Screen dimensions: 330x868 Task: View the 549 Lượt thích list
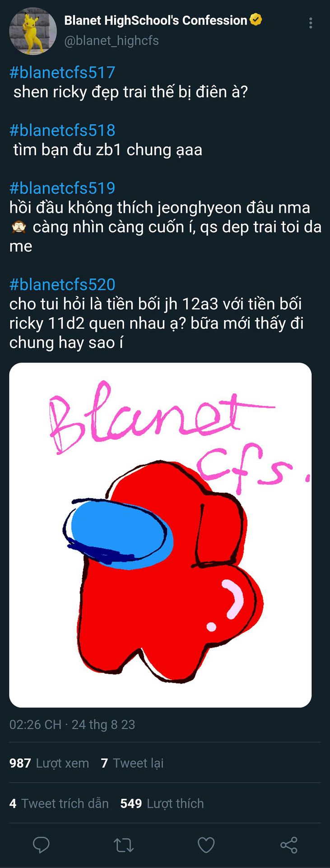(162, 803)
